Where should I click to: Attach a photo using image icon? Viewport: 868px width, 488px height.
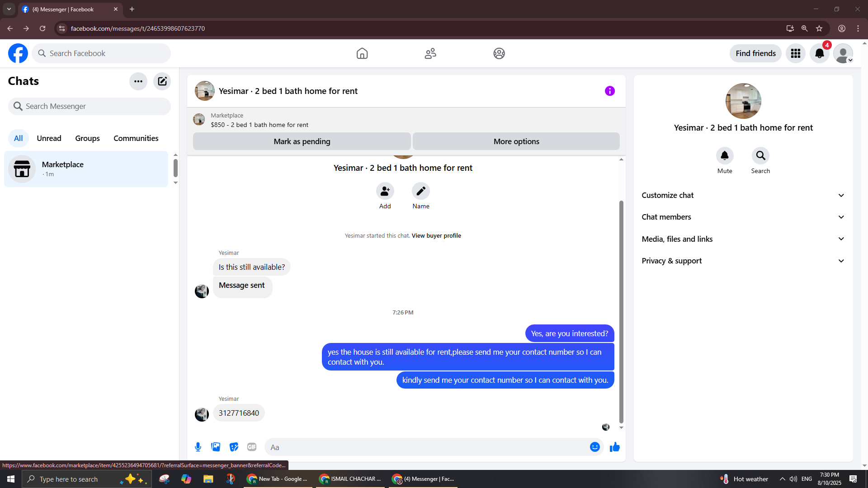pos(216,447)
